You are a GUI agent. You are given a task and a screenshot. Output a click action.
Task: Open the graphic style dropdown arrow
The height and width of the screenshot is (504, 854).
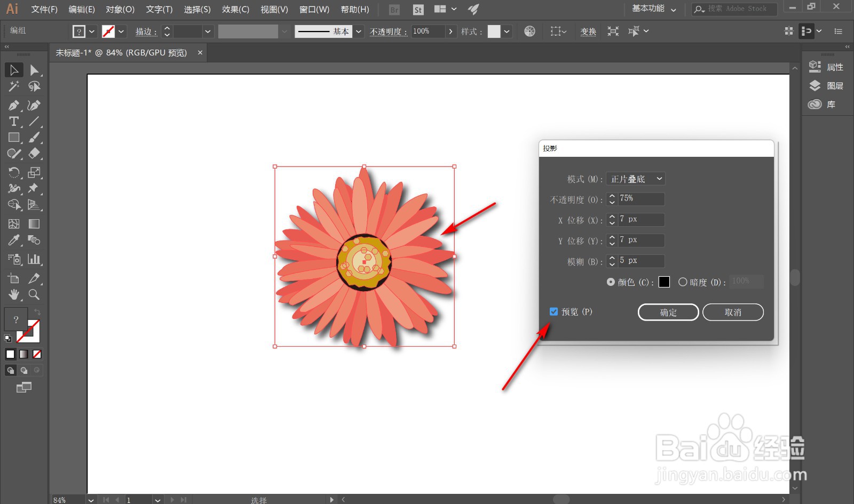(x=507, y=31)
